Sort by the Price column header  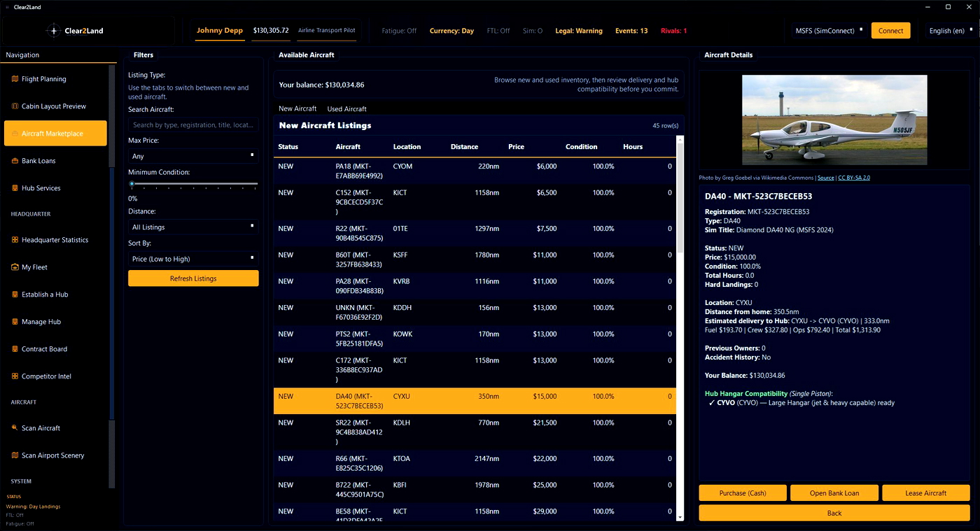coord(516,147)
